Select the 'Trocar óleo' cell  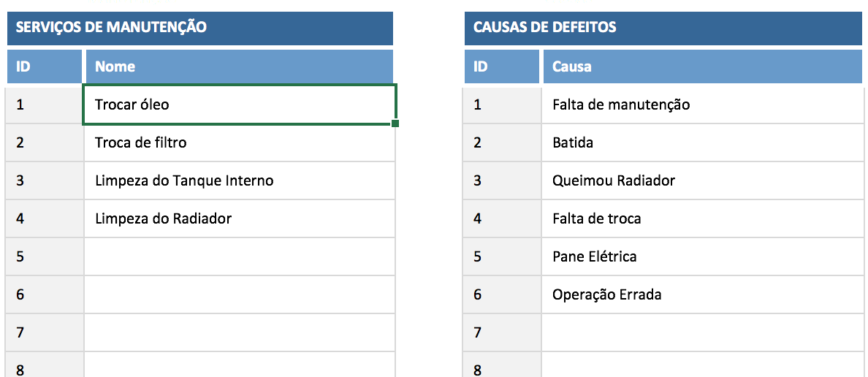click(239, 104)
